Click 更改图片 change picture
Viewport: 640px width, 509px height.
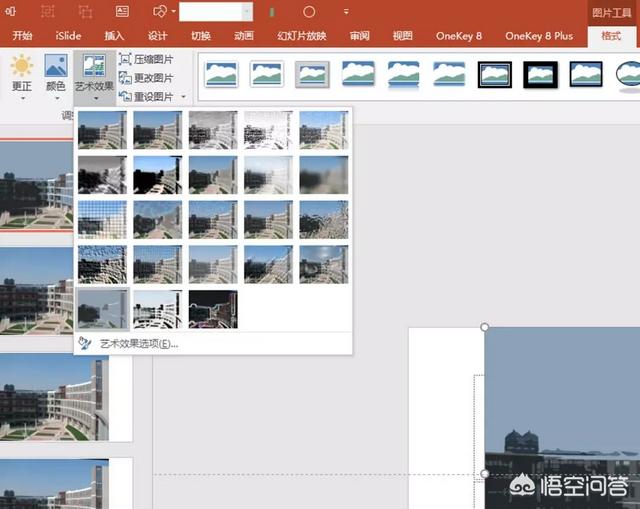coord(146,78)
